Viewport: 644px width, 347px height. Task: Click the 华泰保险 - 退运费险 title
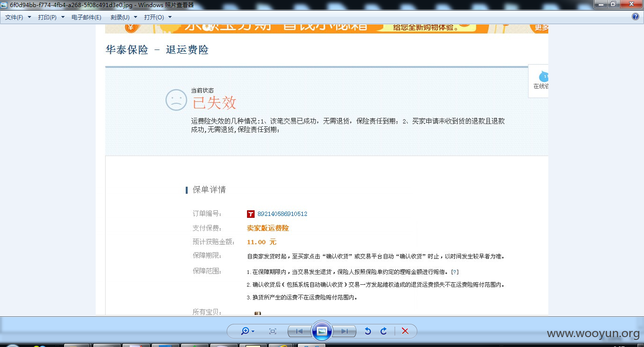157,50
